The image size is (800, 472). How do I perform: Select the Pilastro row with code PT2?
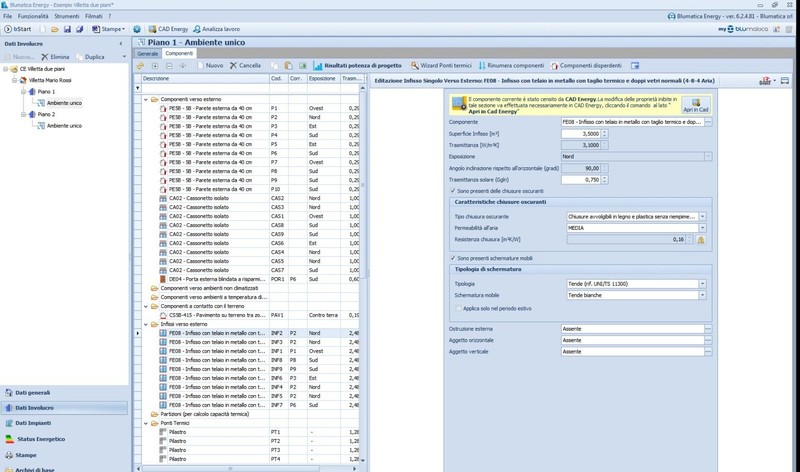(x=250, y=441)
